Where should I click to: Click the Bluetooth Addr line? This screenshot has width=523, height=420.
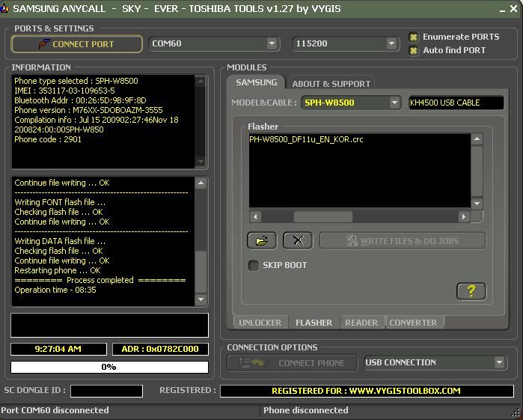80,100
